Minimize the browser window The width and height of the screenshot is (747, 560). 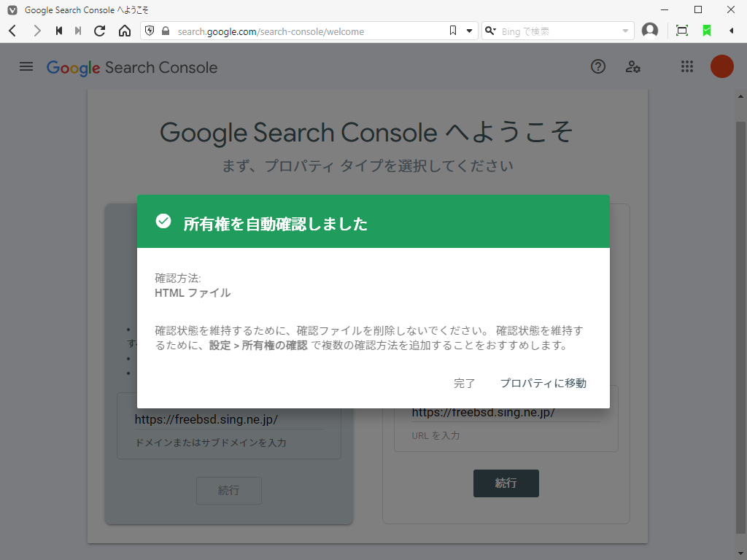(x=665, y=9)
